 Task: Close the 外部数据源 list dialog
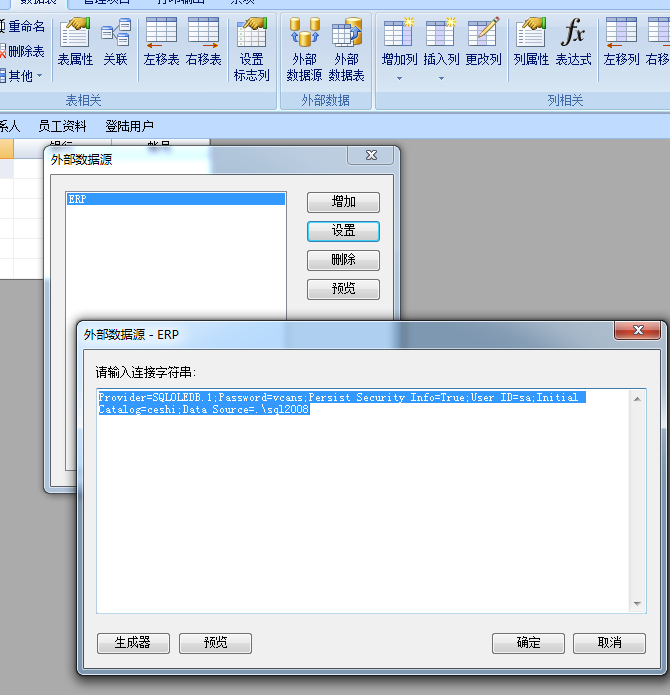click(x=371, y=155)
